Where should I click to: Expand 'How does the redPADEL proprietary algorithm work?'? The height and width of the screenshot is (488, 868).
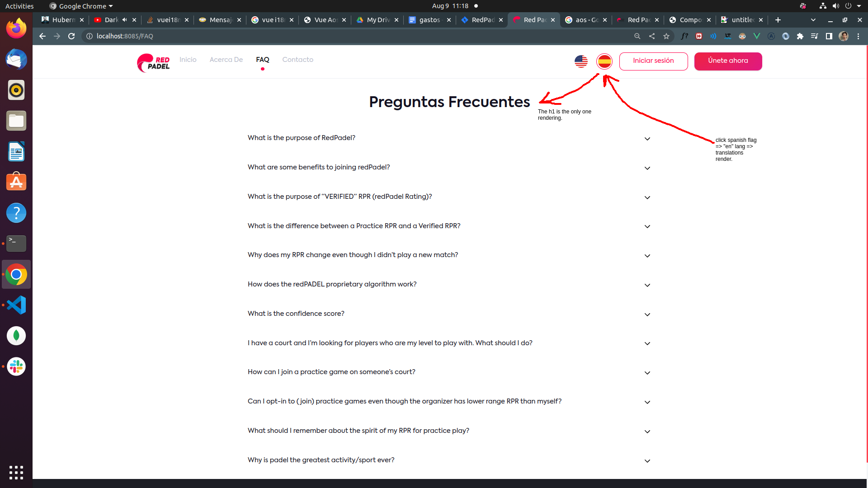[x=647, y=285]
